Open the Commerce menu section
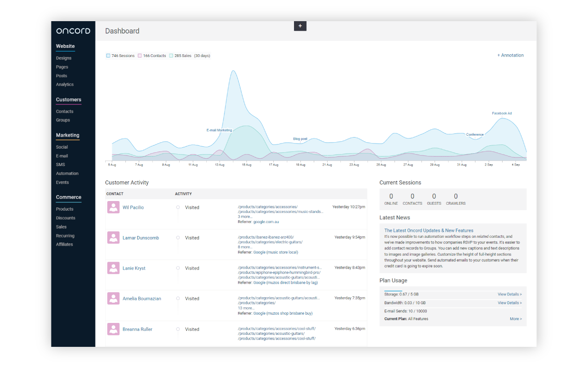 (68, 197)
